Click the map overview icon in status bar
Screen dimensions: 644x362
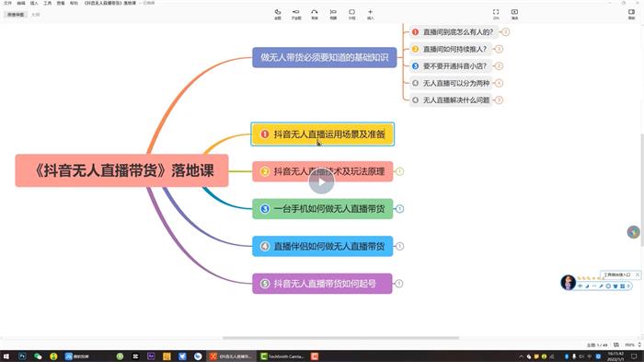click(x=616, y=344)
